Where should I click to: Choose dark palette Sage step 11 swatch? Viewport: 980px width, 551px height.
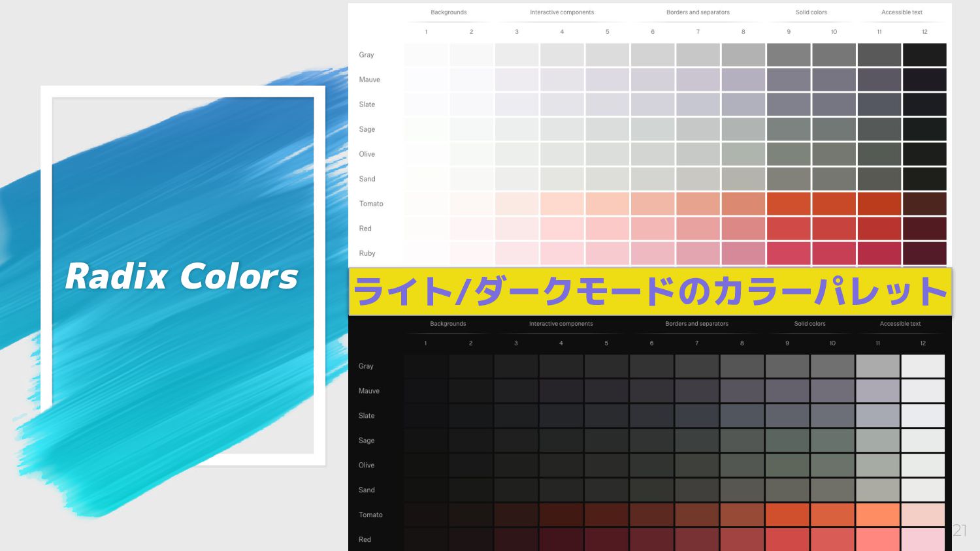point(878,441)
